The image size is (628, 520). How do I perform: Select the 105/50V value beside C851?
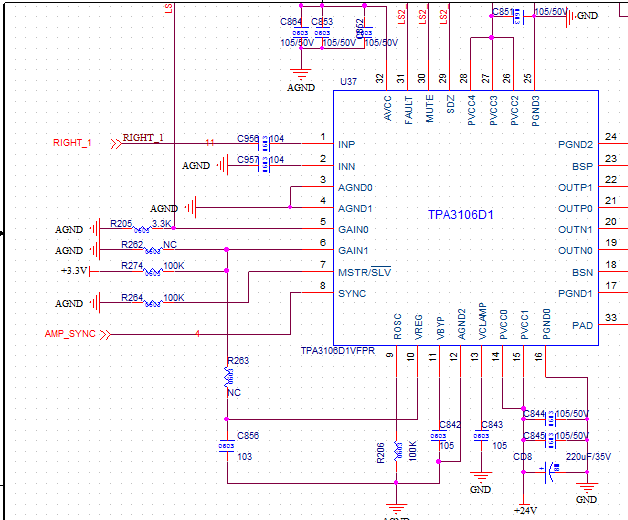coord(551,12)
